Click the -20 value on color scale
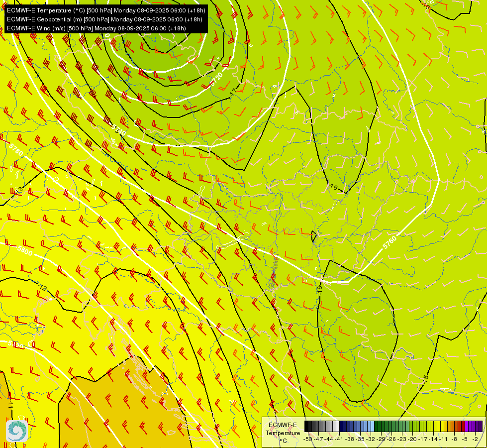 413,439
